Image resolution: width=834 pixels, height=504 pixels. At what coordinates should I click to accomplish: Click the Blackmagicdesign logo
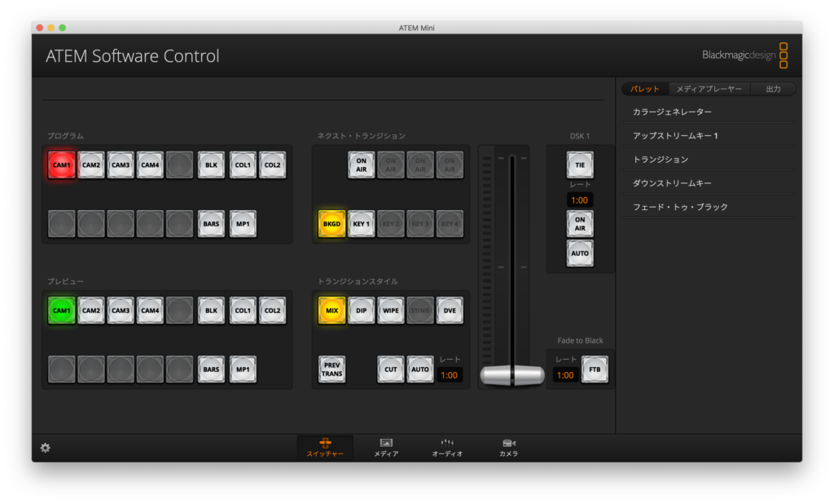pos(744,55)
